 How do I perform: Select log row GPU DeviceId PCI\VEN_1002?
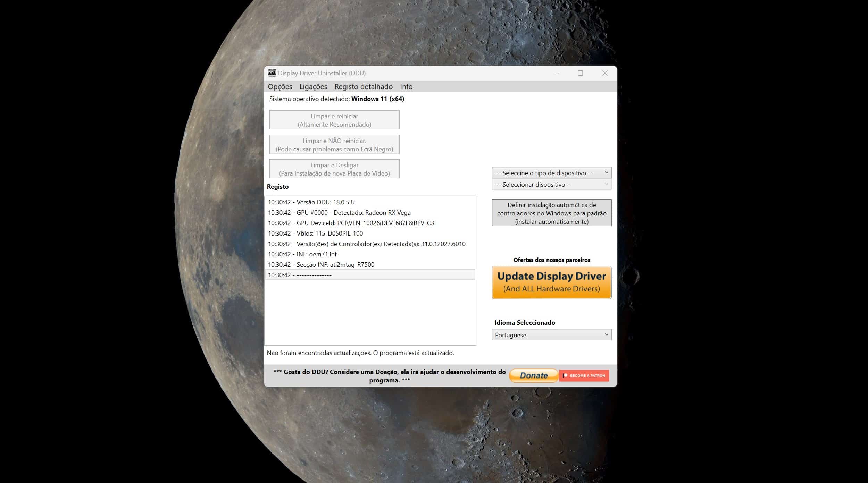(370, 223)
